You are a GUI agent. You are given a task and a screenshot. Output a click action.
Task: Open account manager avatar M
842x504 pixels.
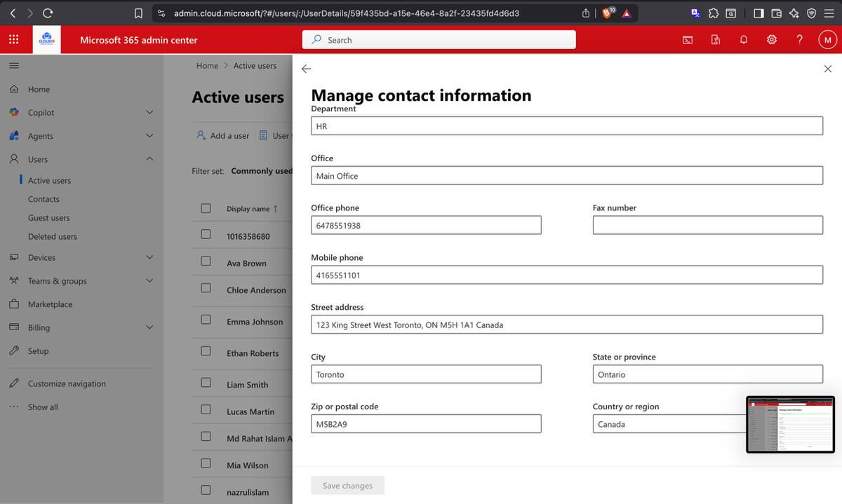pyautogui.click(x=827, y=40)
